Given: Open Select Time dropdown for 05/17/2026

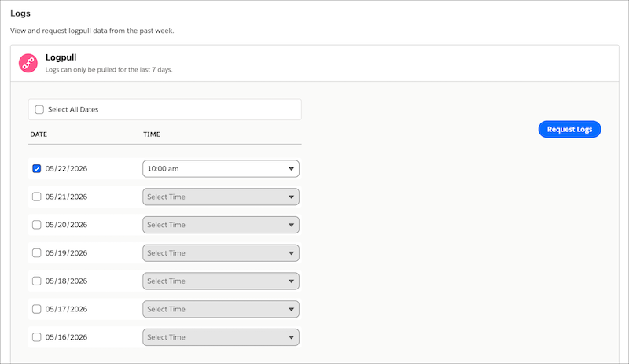Looking at the screenshot, I should [x=221, y=309].
